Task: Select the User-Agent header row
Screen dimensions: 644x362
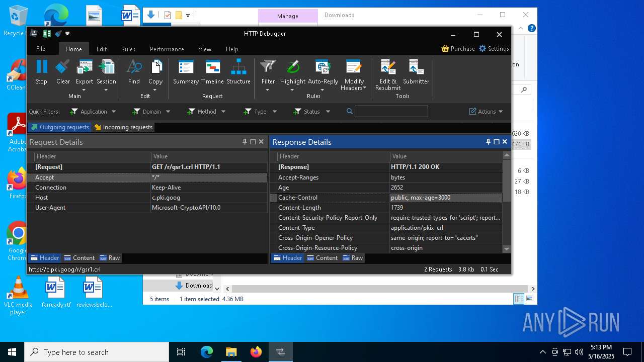Action: coord(147,208)
